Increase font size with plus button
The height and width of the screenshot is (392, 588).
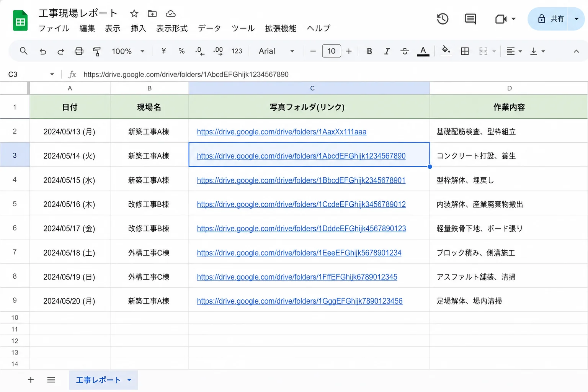pos(349,51)
